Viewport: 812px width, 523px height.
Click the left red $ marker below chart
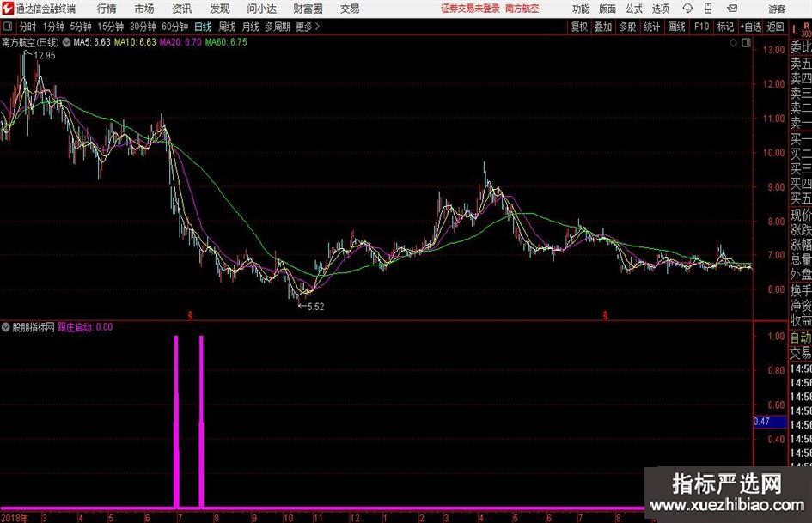pos(190,315)
